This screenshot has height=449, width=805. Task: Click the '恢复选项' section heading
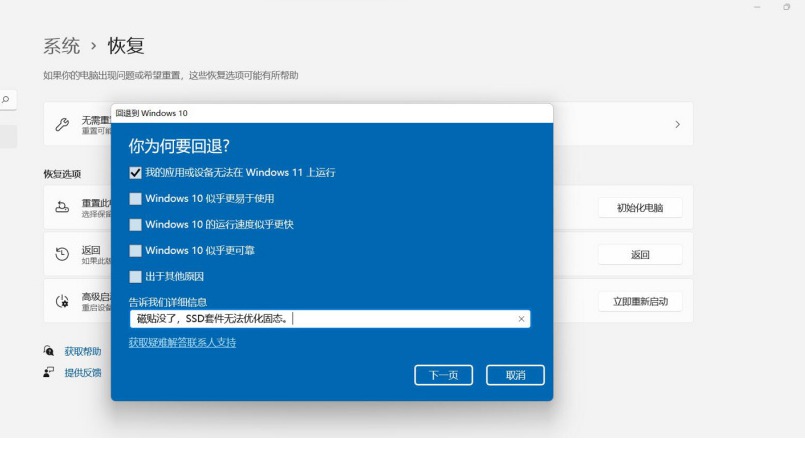coord(62,174)
